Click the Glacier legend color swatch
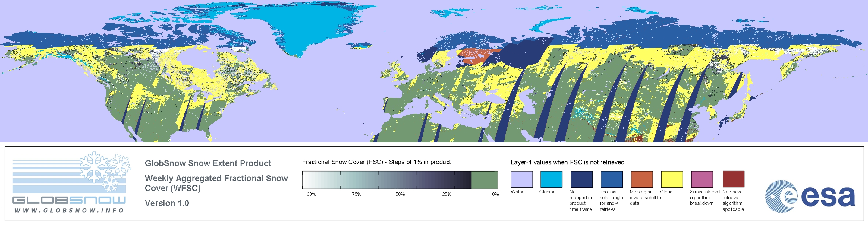The width and height of the screenshot is (868, 225). click(551, 179)
